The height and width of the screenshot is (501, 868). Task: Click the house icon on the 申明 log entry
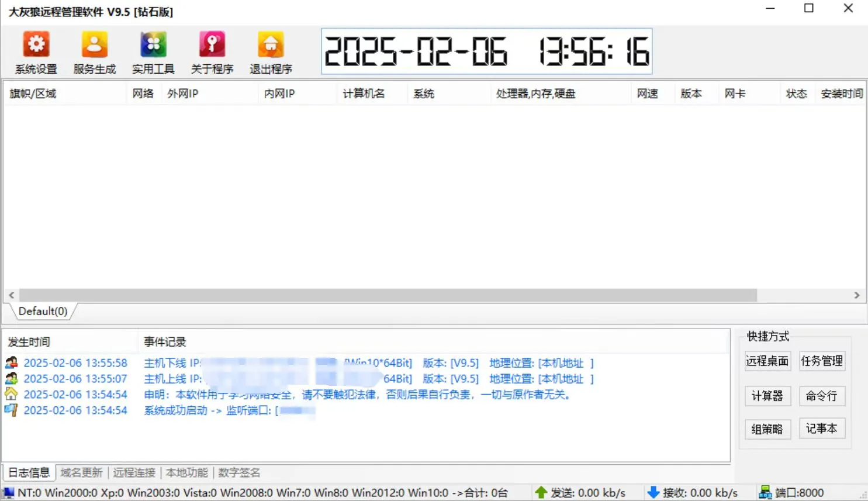12,394
